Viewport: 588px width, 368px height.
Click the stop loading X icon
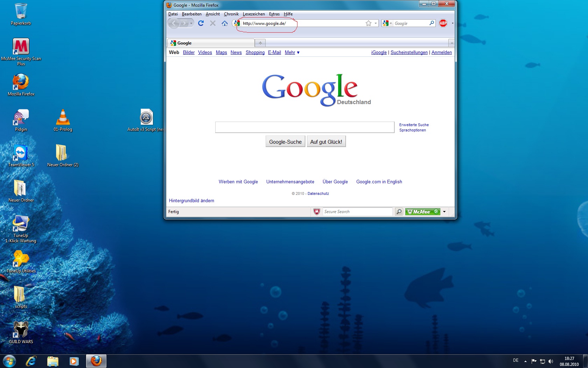(x=213, y=23)
